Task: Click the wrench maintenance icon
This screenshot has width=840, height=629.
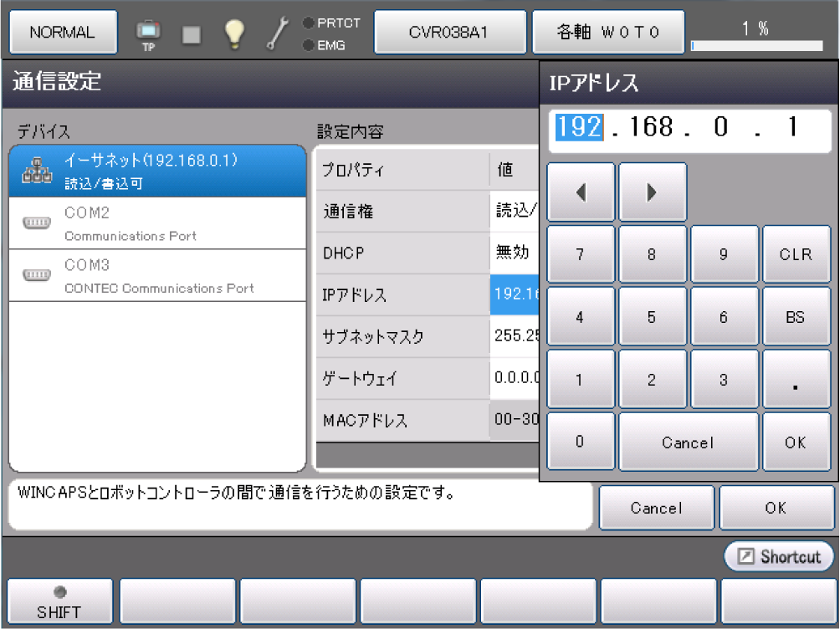Action: pyautogui.click(x=277, y=33)
